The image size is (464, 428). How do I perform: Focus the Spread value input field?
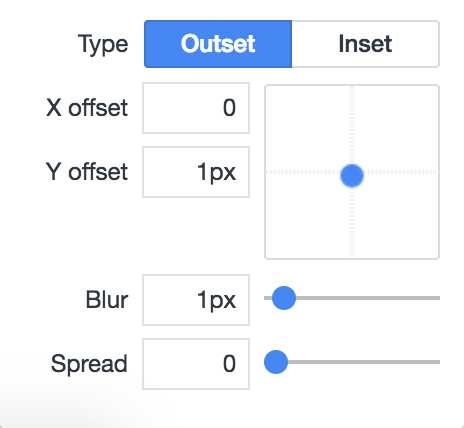[196, 364]
